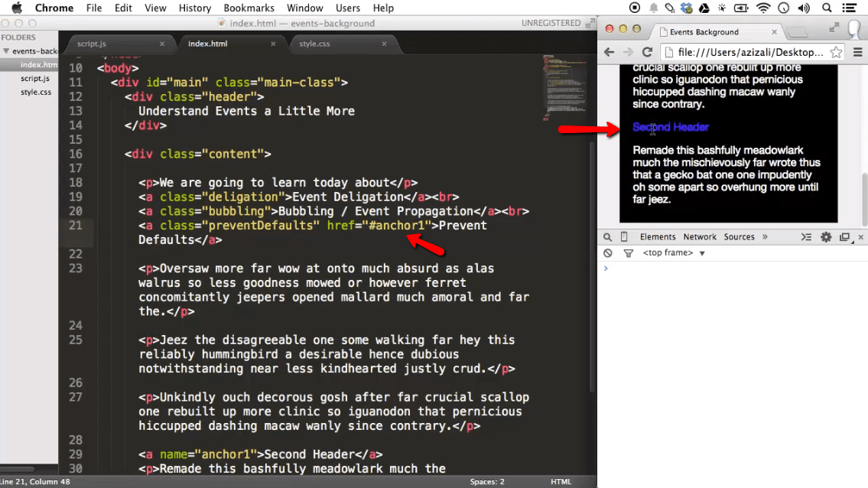Open the Bookmarks menu in the menu bar
Image resolution: width=868 pixels, height=488 pixels.
(249, 8)
